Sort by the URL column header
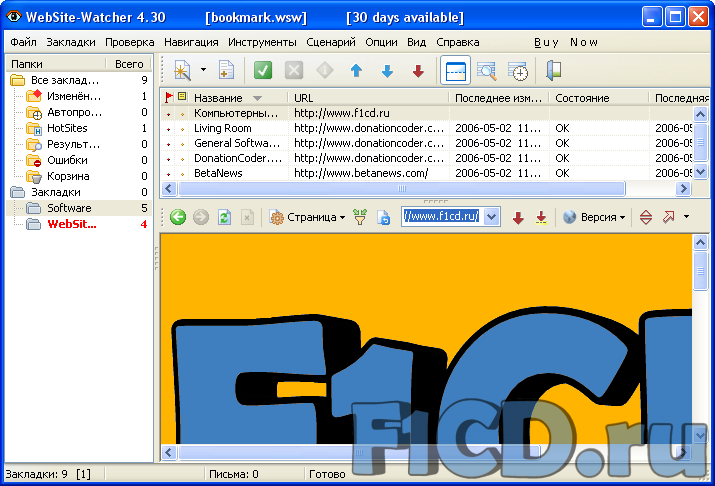The height and width of the screenshot is (486, 715). (368, 98)
